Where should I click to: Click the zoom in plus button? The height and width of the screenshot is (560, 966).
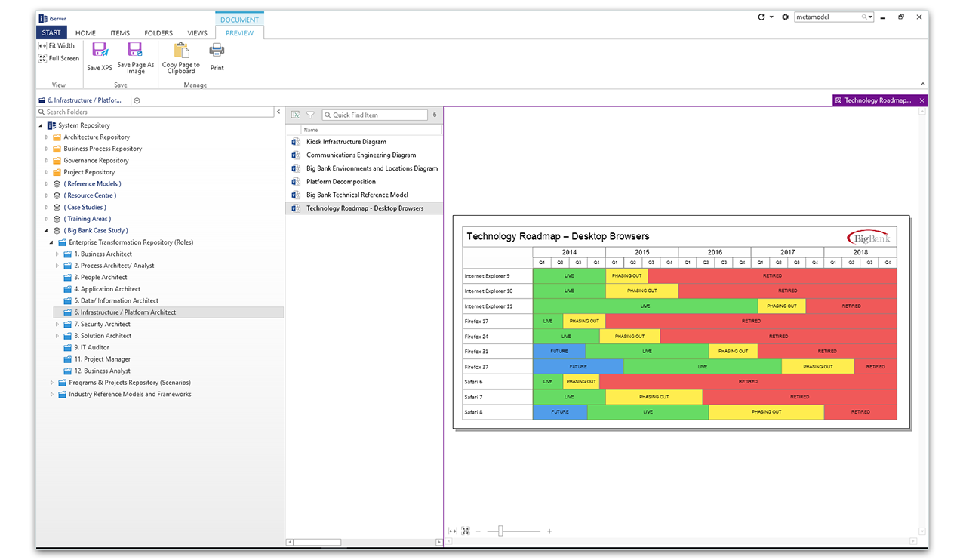coord(549,531)
